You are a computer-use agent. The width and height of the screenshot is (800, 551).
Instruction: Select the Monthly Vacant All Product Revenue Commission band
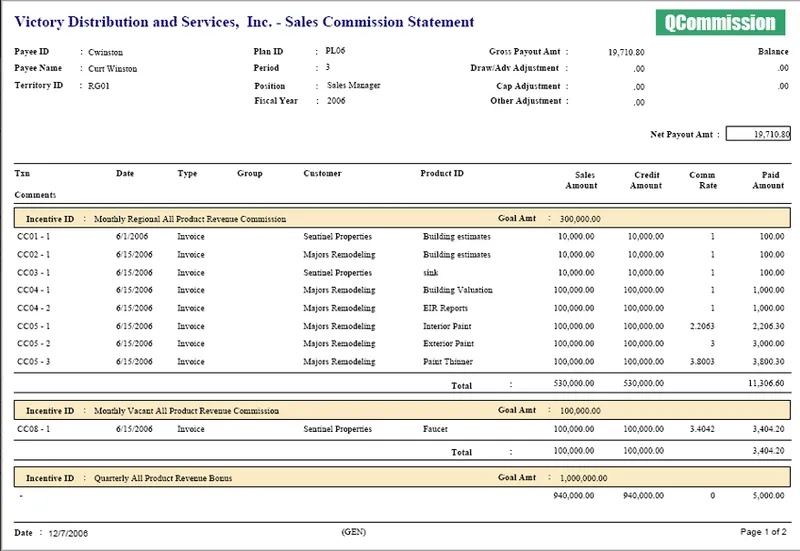point(402,410)
